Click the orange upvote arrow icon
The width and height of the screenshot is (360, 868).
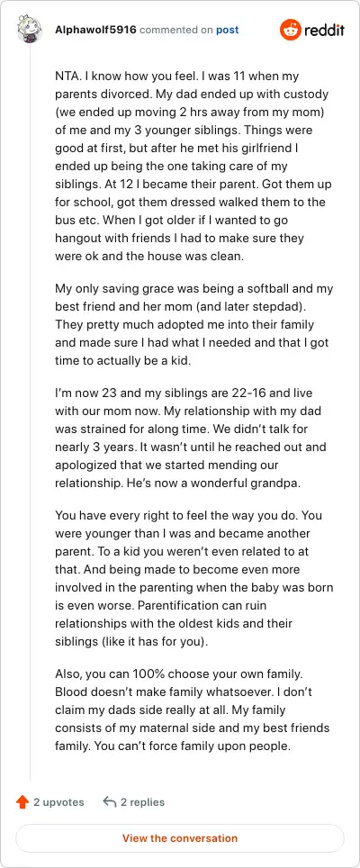tap(22, 801)
